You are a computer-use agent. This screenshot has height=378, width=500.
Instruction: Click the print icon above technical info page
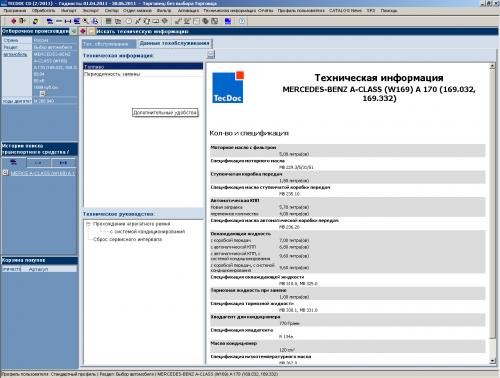click(x=211, y=54)
